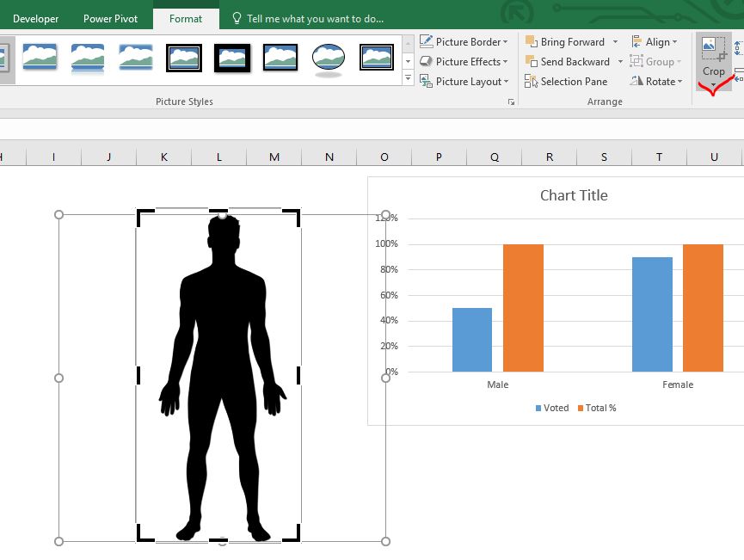Open the Picture Effects menu
Viewport: 744px width, 560px height.
(464, 62)
